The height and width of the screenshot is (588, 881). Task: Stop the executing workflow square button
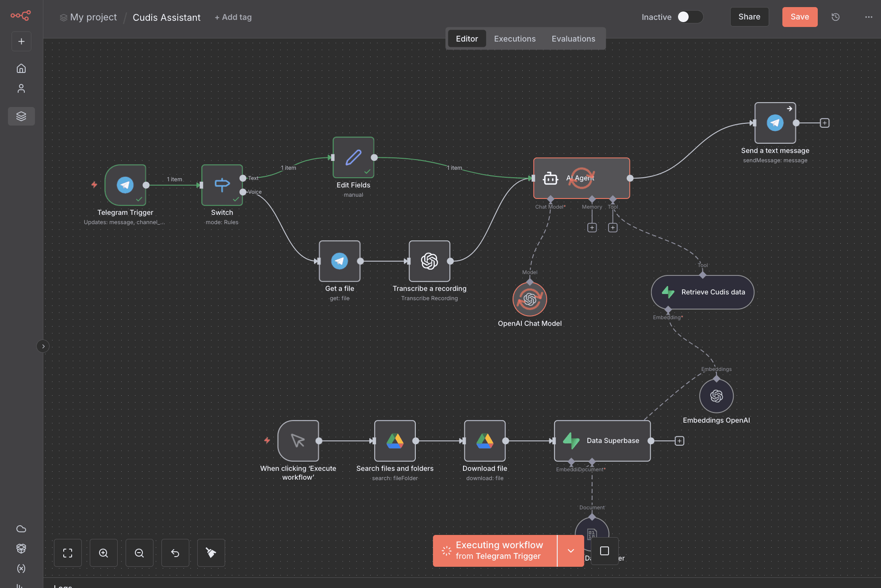point(605,551)
